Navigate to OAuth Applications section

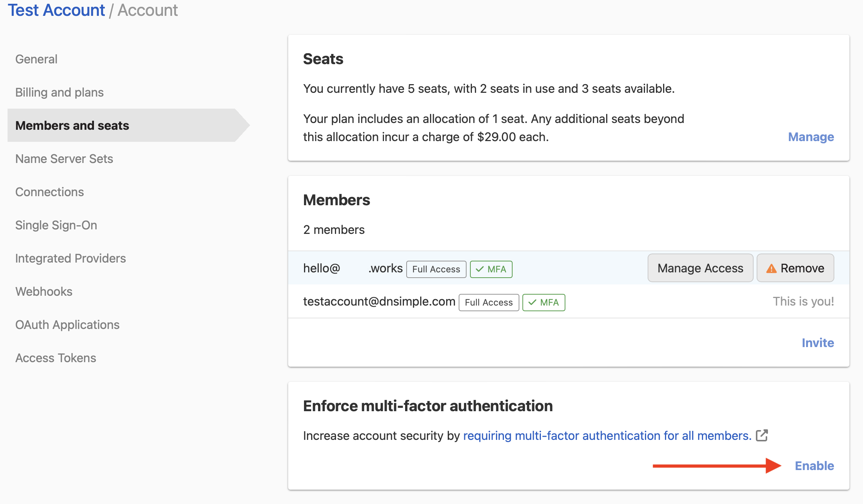coord(68,324)
